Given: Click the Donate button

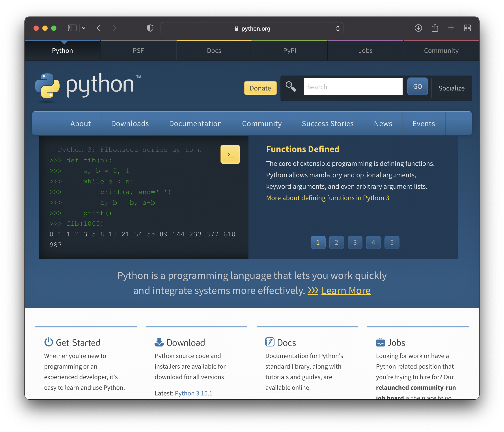Looking at the screenshot, I should (x=260, y=88).
